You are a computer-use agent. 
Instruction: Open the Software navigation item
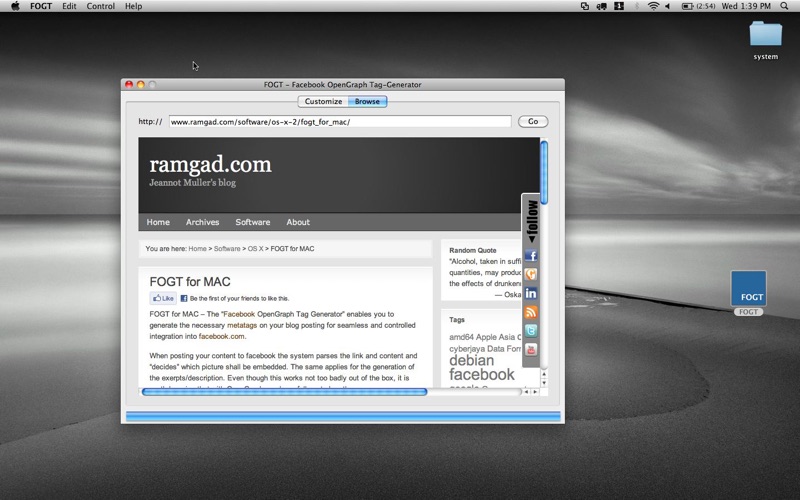click(252, 222)
